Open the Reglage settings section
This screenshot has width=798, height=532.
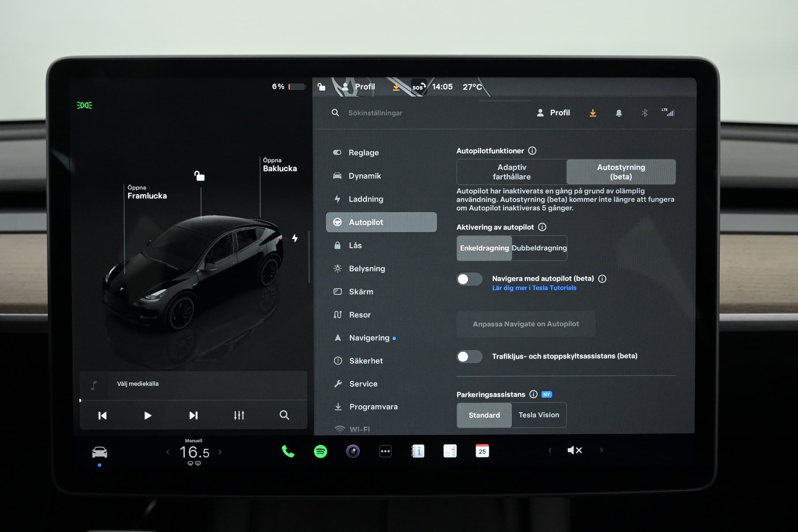(x=381, y=153)
